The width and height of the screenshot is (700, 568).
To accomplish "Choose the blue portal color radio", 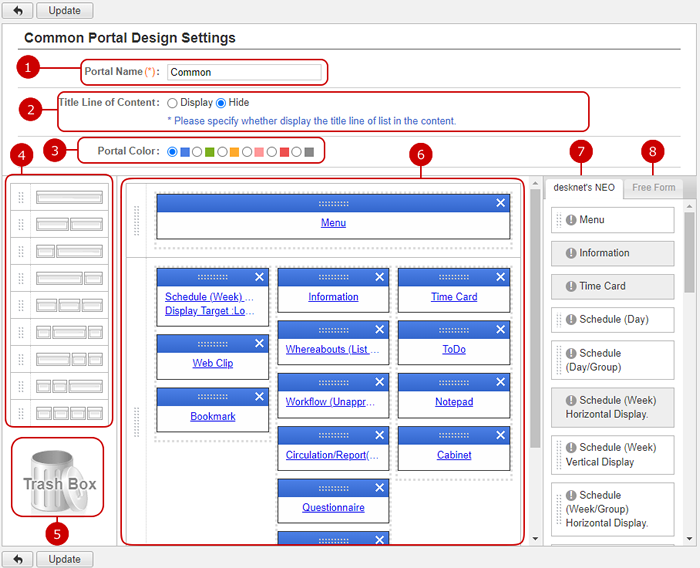I will (172, 152).
